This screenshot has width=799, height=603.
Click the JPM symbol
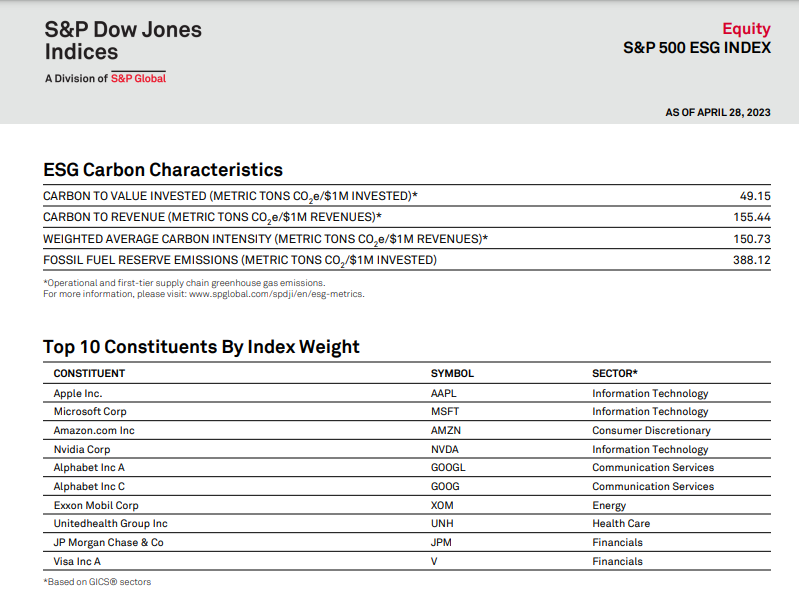441,542
